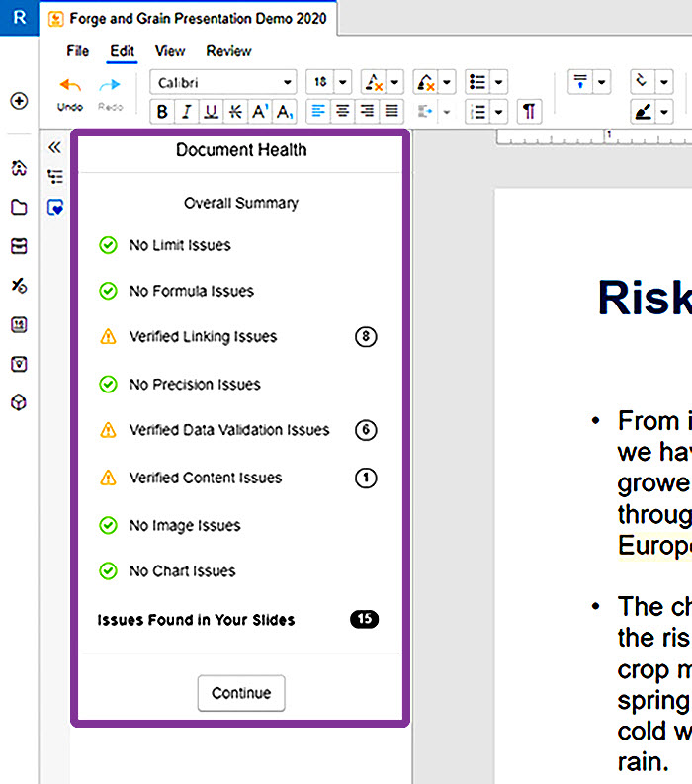Screen dimensions: 692x784
Task: Open the Calibri font dropdown
Action: pos(223,82)
